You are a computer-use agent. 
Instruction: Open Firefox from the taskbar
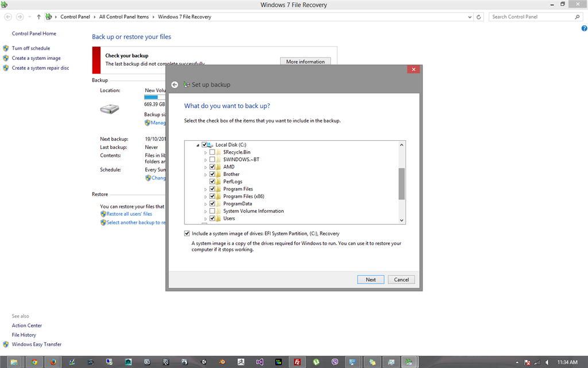pyautogui.click(x=53, y=362)
